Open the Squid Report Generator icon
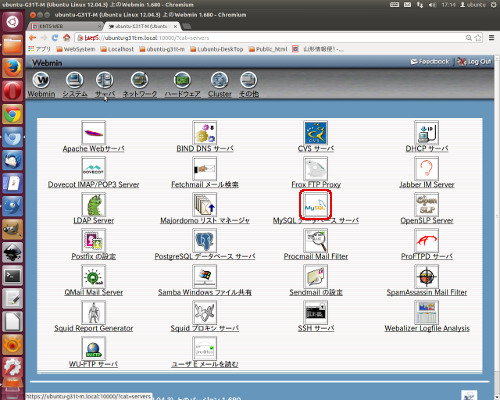This screenshot has width=500, height=400. pos(93,312)
